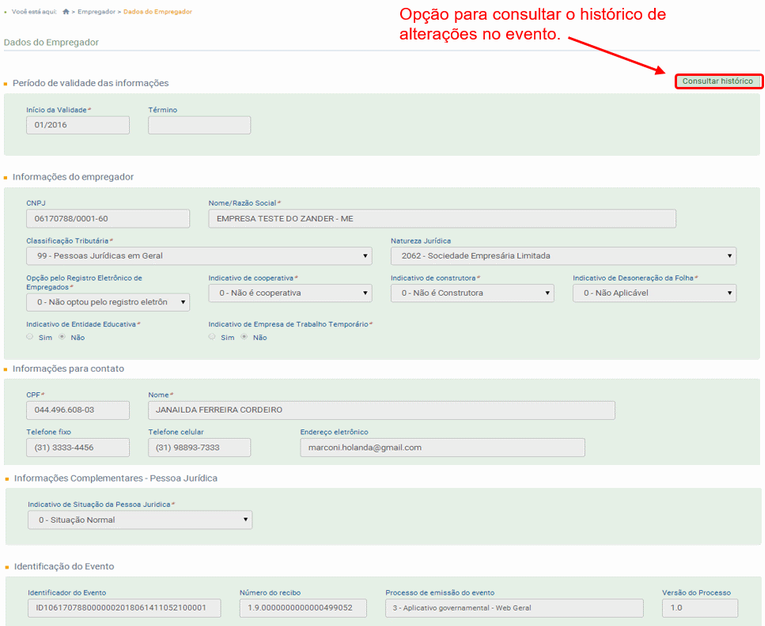This screenshot has height=626, width=765.
Task: Click the Versão do Processo field
Action: coord(700,608)
